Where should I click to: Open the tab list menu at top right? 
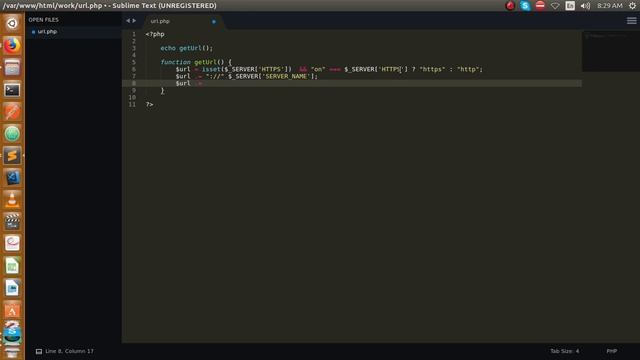[631, 20]
